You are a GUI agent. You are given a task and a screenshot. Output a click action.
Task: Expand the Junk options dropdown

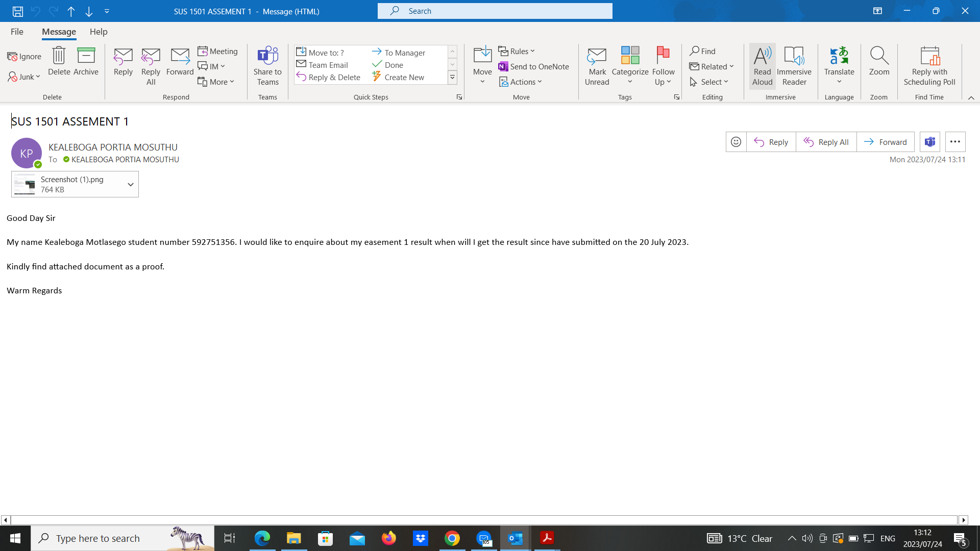click(x=38, y=77)
